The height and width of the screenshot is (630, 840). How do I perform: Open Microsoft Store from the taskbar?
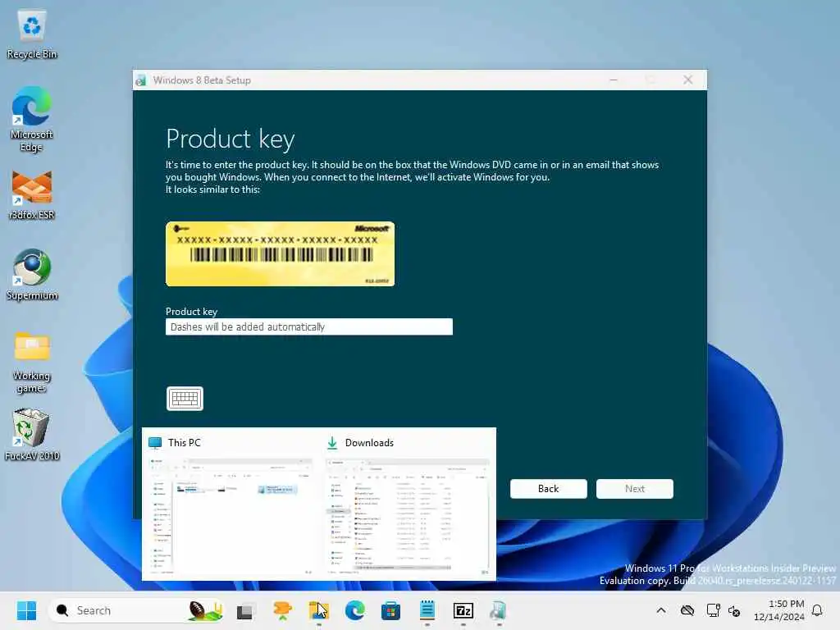(x=390, y=610)
